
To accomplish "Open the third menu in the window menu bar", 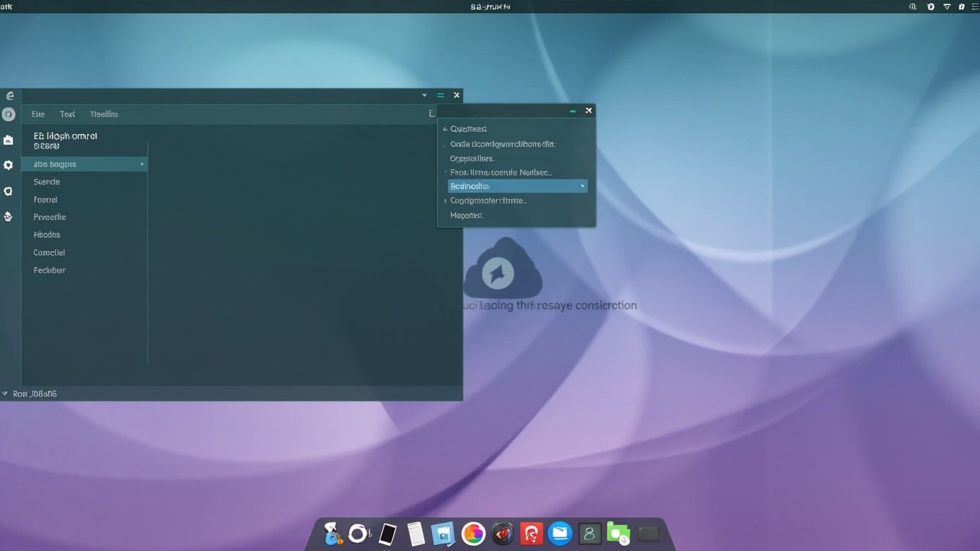I will tap(104, 114).
